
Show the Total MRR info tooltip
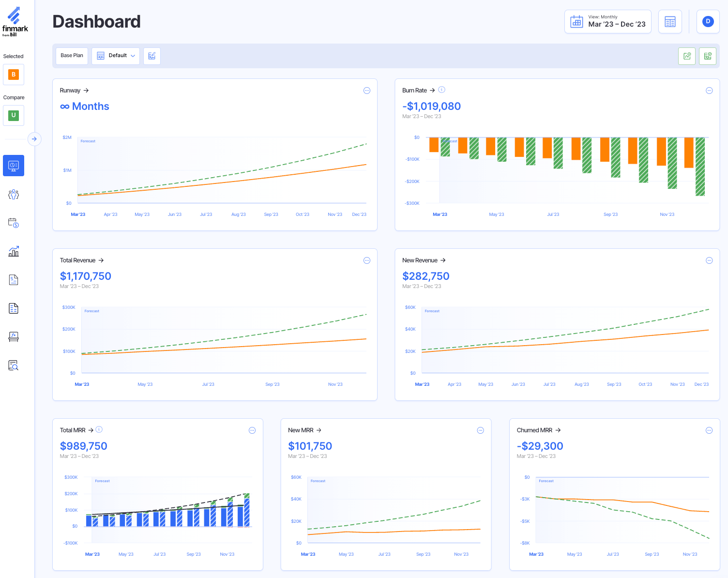click(x=99, y=429)
